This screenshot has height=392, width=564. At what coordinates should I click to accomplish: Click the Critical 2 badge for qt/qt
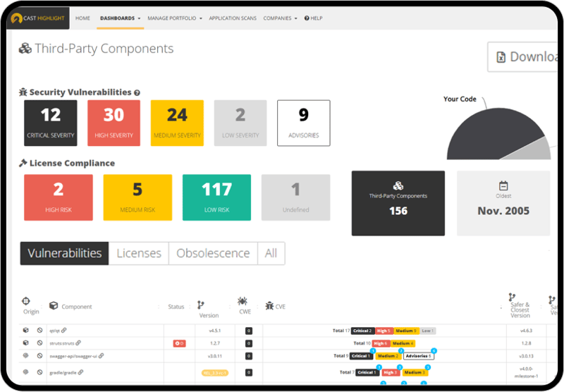click(362, 330)
